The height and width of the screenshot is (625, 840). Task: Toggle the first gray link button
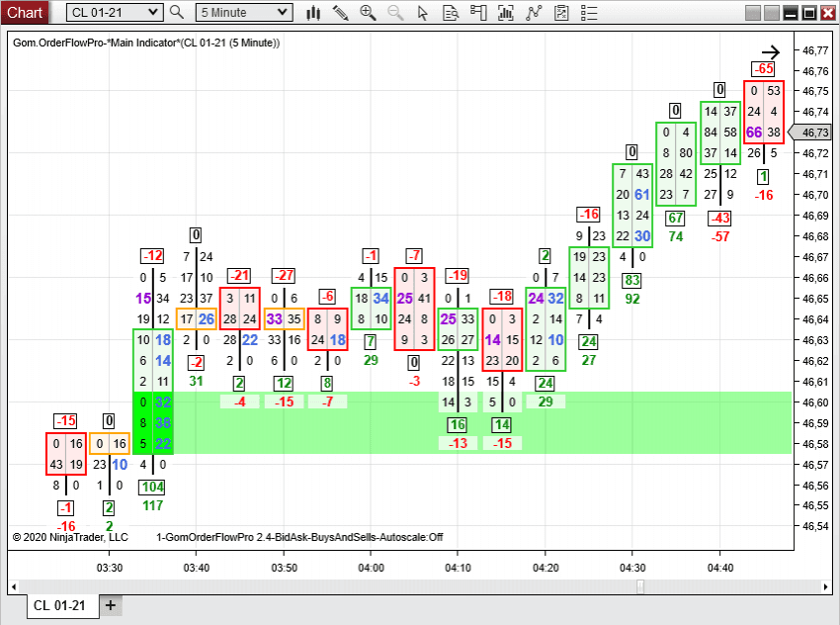pyautogui.click(x=754, y=13)
